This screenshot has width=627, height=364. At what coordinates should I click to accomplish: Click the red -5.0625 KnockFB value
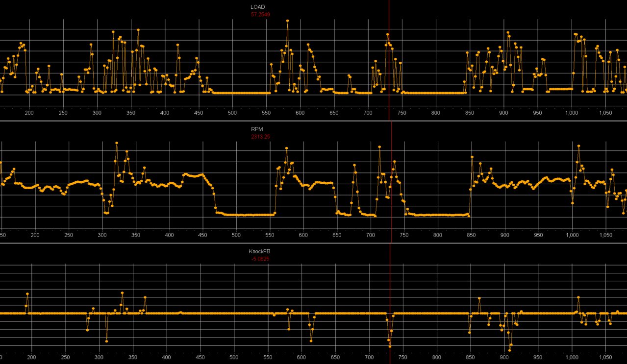coord(259,259)
